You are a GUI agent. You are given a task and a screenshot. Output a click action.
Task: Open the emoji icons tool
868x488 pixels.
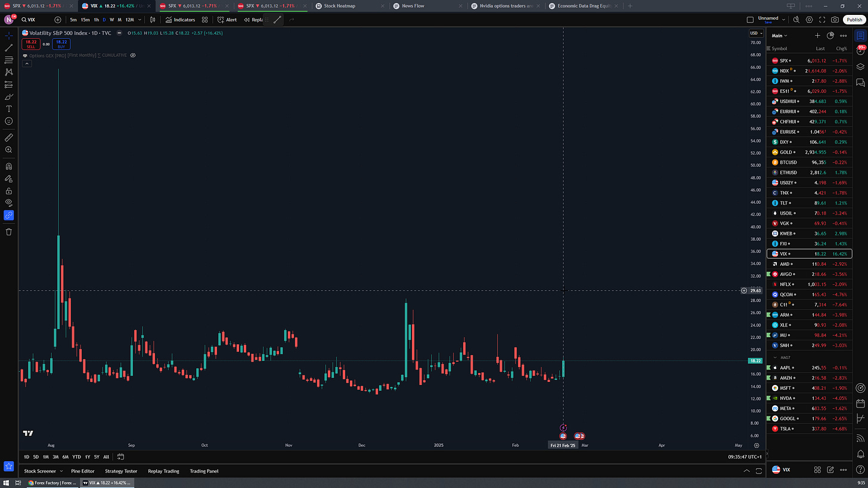(9, 121)
